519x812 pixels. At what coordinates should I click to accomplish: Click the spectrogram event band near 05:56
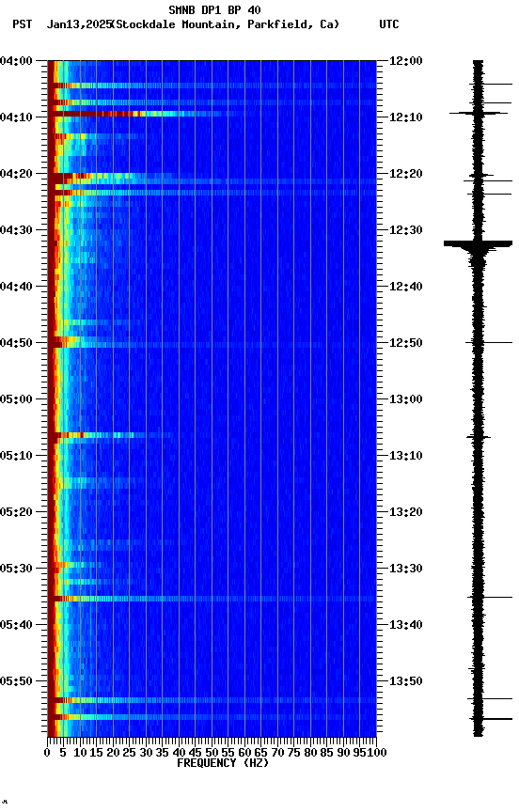(x=212, y=717)
